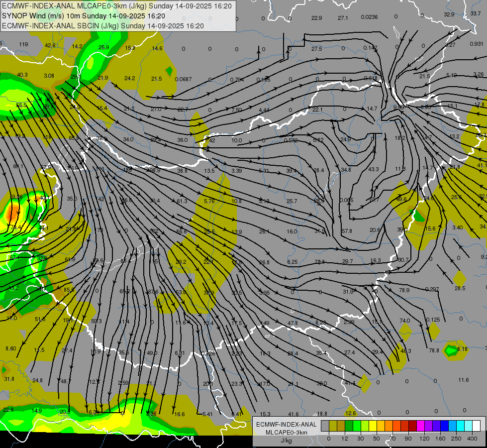This screenshot has width=487, height=448.
Task: Click the white swatch at the legend end
Action: tap(477, 426)
